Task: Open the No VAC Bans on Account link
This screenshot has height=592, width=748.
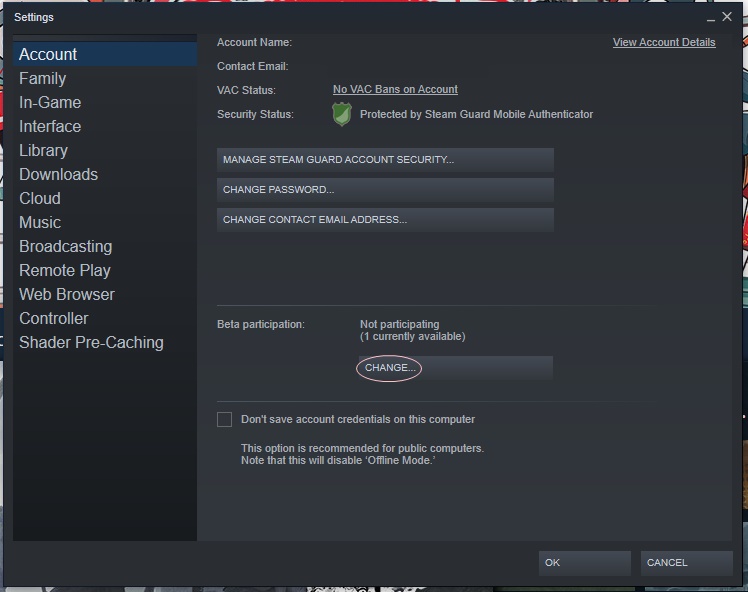Action: point(395,89)
